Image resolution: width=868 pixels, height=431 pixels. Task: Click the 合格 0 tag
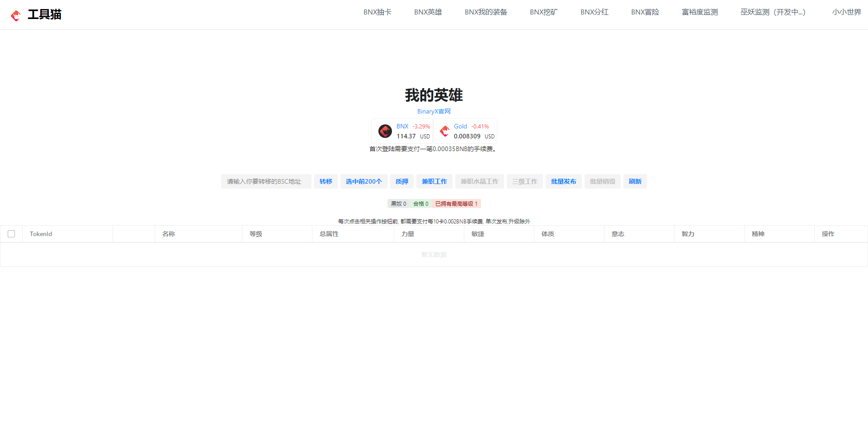tap(421, 204)
